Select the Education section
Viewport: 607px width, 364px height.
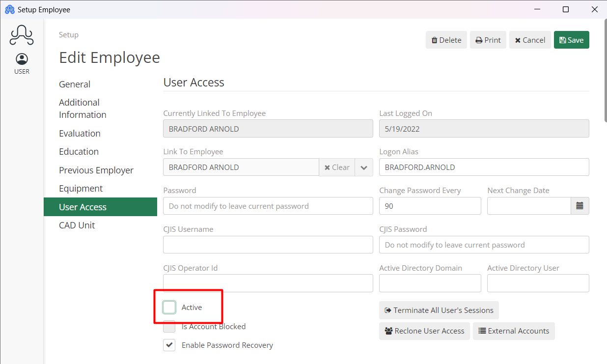79,151
